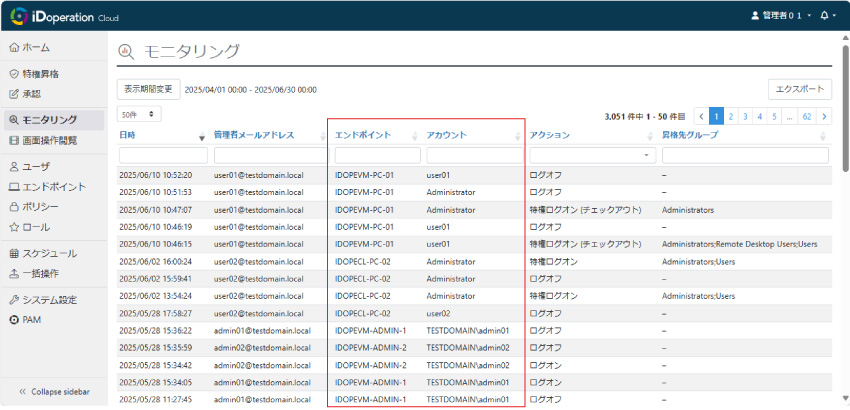Open アクション filter dropdown
Screen dimensions: 850x410
coord(592,156)
